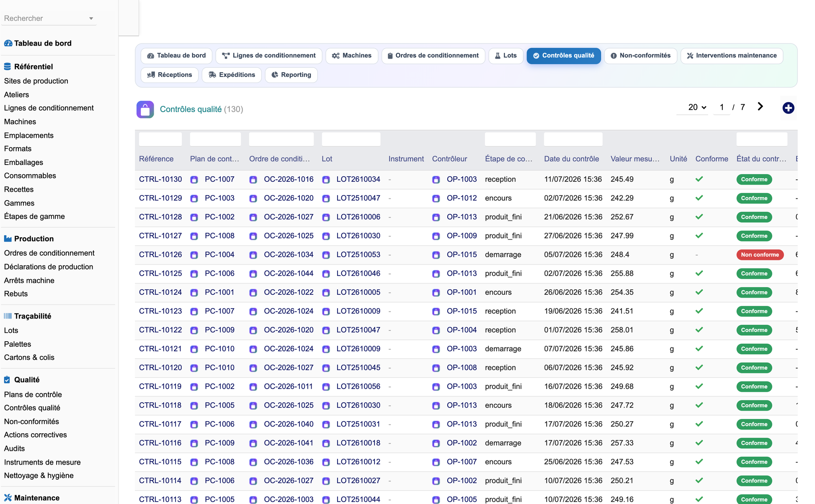815x504 pixels.
Task: Click the plan icon next to PC-1007 in row CTRL-10130
Action: [194, 180]
